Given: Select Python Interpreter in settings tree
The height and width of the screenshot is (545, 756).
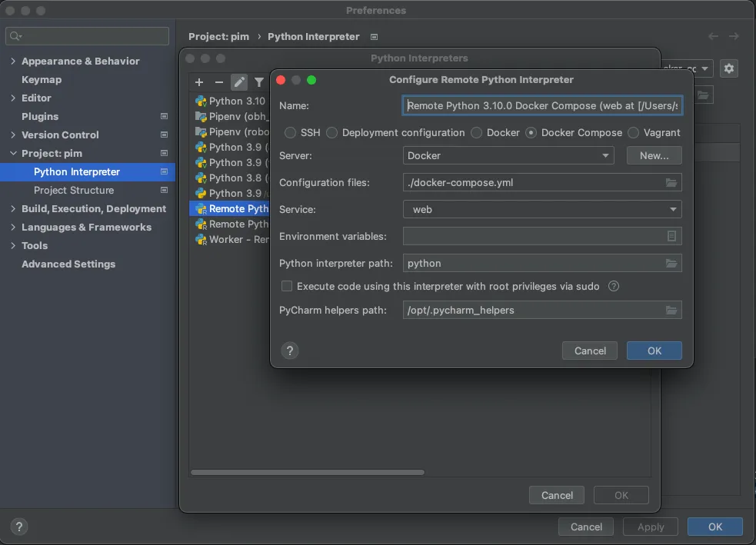Looking at the screenshot, I should [87, 172].
